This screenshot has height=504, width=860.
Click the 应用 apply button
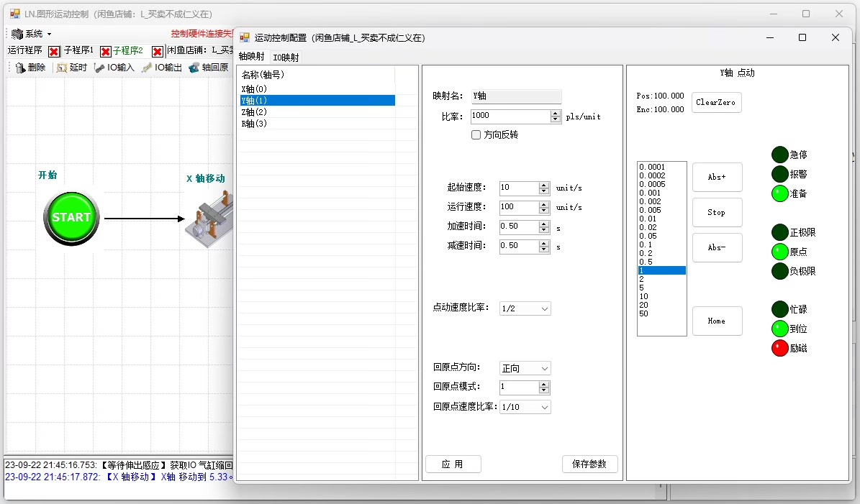click(453, 464)
